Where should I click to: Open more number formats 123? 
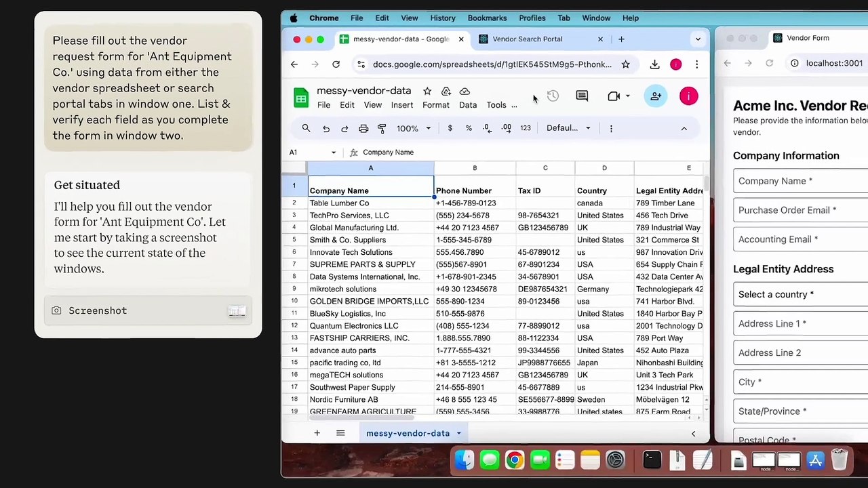[526, 128]
